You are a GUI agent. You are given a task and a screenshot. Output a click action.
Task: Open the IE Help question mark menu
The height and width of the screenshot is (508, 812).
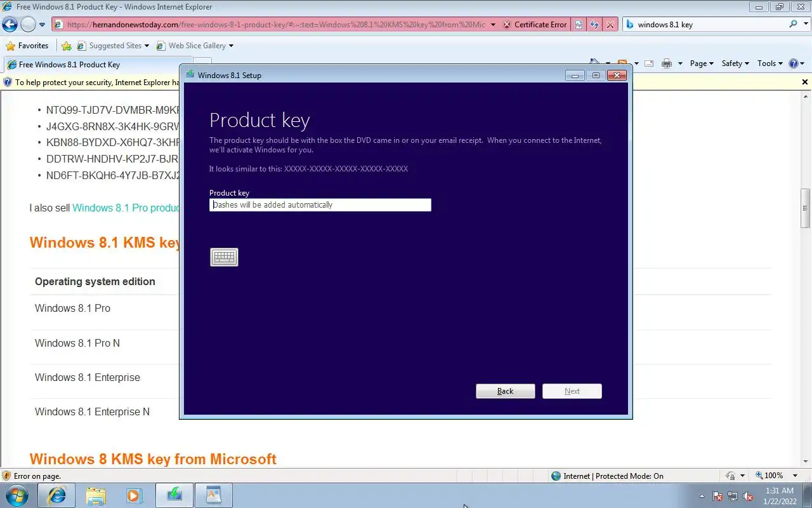797,63
